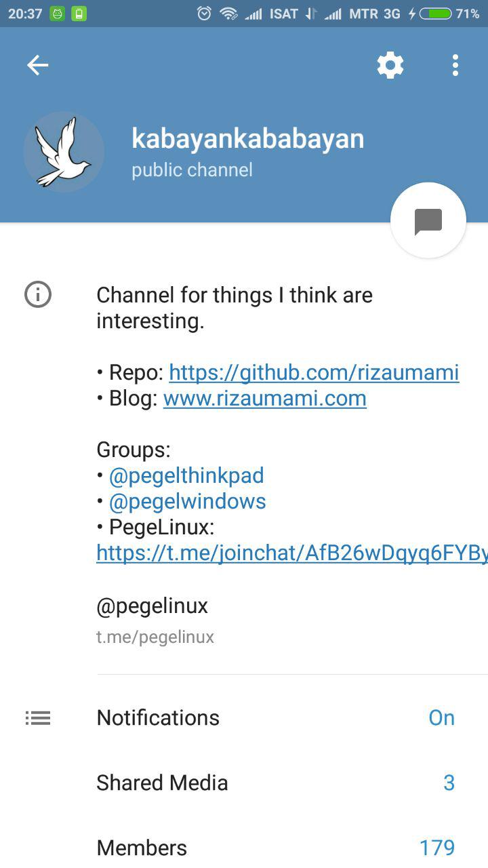The height and width of the screenshot is (868, 488).
Task: Open chat with floating message button
Action: click(428, 220)
